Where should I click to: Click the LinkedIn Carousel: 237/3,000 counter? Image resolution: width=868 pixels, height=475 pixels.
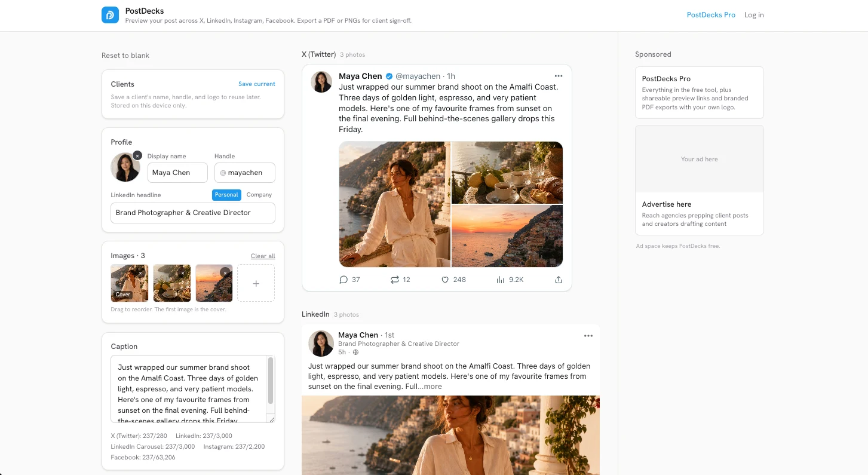pos(152,447)
